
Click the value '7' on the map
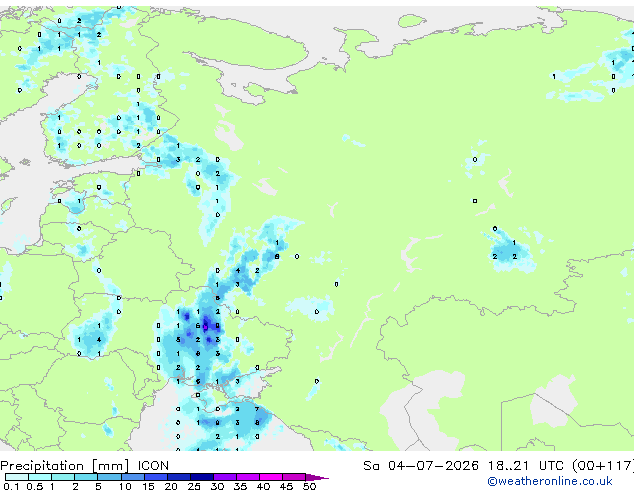click(x=257, y=409)
